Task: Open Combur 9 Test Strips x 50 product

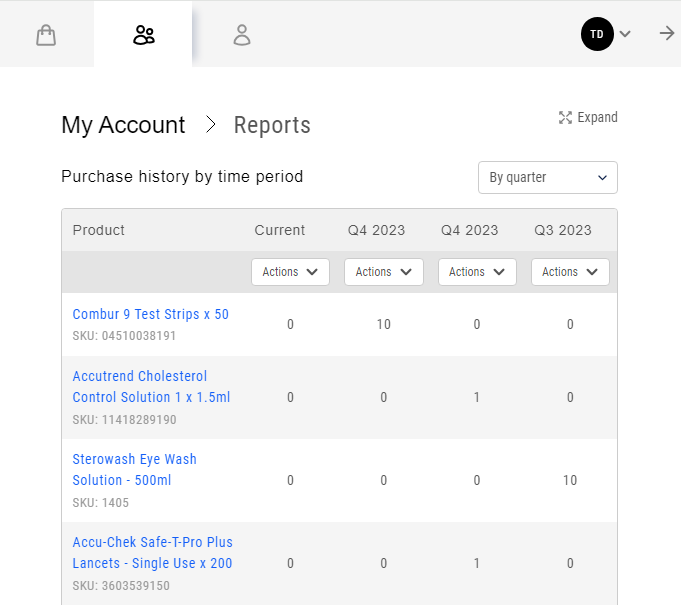Action: point(150,314)
